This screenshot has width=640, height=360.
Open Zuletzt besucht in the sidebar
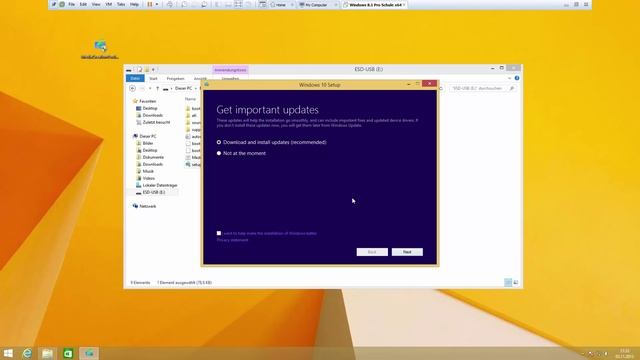(x=156, y=122)
